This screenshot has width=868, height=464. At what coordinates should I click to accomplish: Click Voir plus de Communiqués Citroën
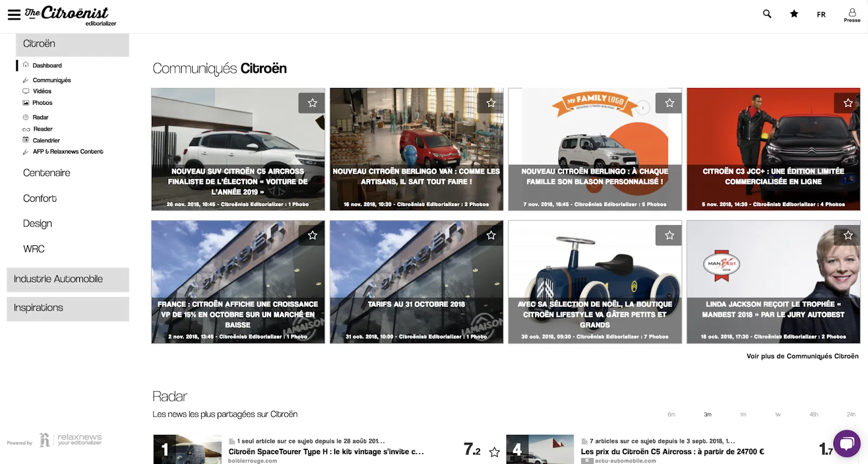pos(802,357)
